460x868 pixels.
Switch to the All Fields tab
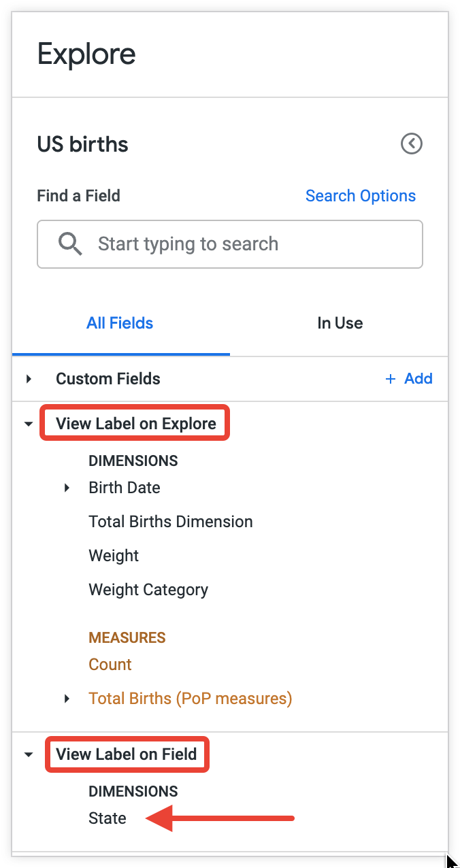click(x=120, y=323)
